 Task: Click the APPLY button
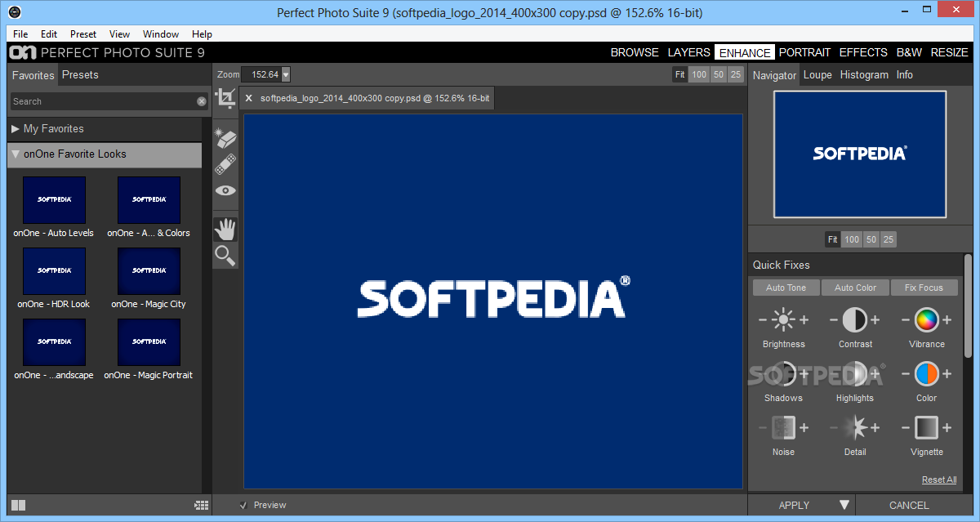(794, 505)
